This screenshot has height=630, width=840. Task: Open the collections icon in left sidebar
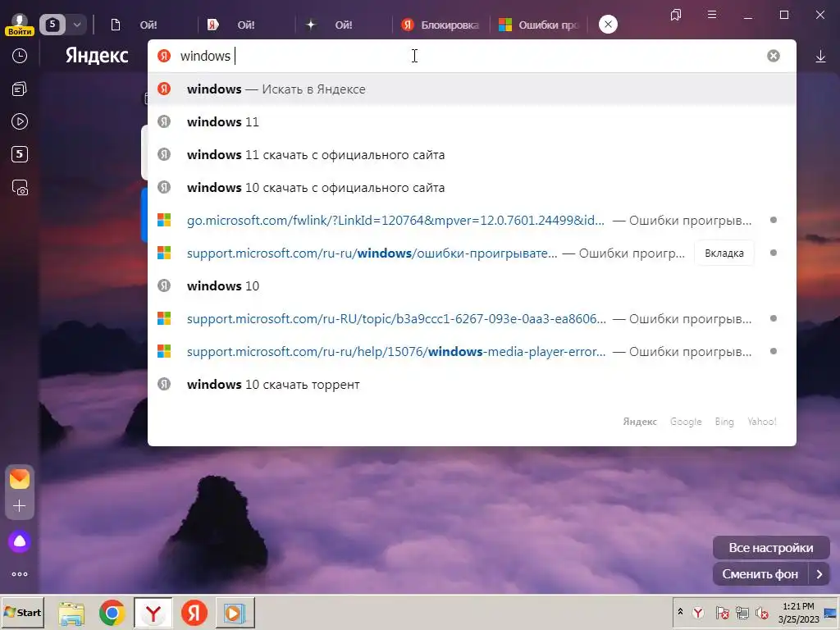20,89
